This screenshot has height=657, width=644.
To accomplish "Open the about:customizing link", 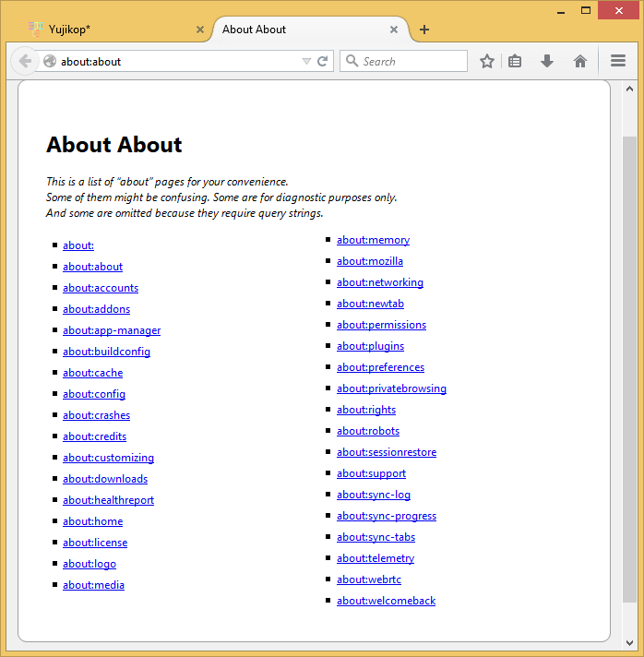I will pyautogui.click(x=108, y=458).
